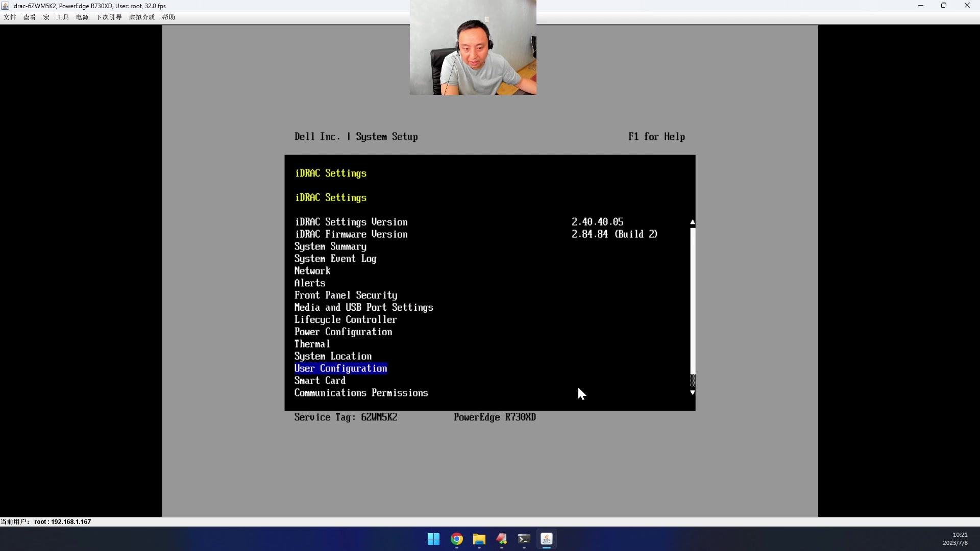Open the 帮助 menu
This screenshot has width=980, height=551.
click(x=168, y=17)
